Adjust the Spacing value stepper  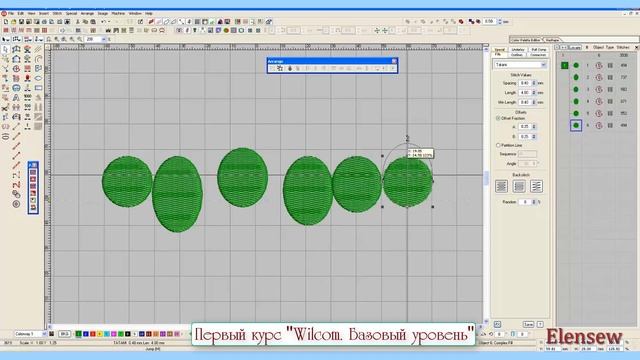click(x=534, y=83)
